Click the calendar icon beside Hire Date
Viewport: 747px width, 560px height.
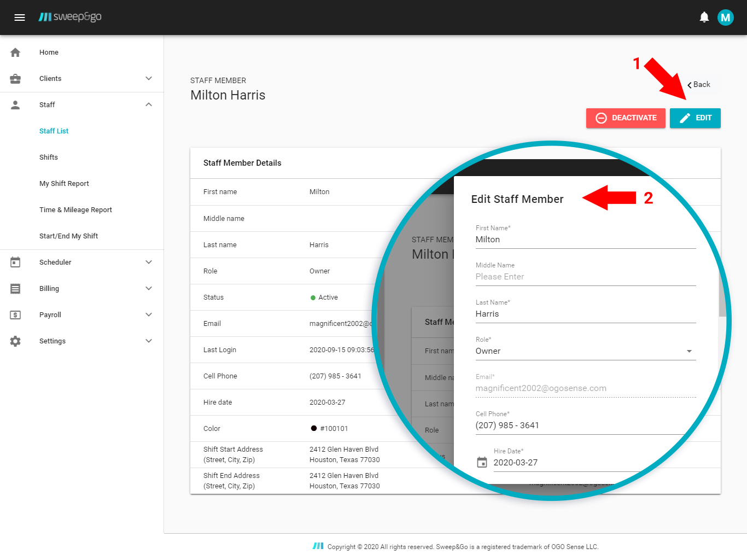pos(482,462)
